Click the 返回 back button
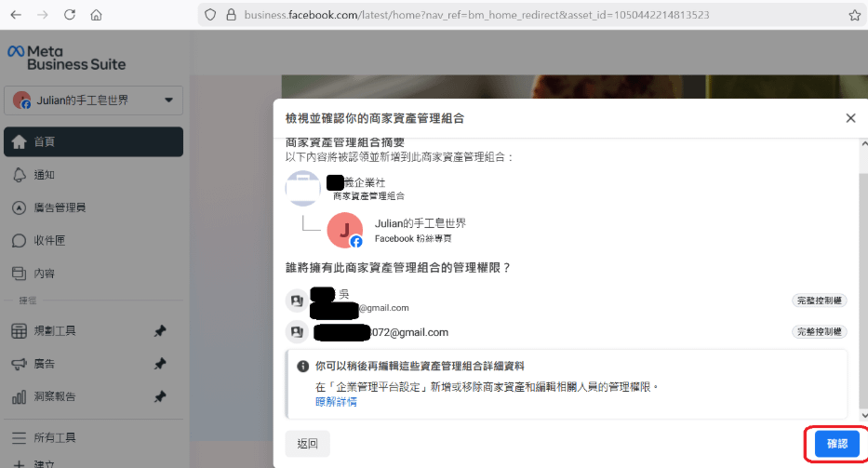 click(x=308, y=444)
